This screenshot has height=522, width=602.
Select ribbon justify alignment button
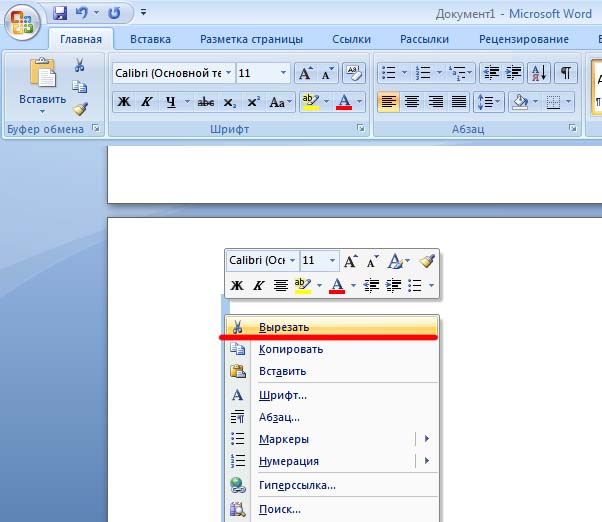(458, 102)
